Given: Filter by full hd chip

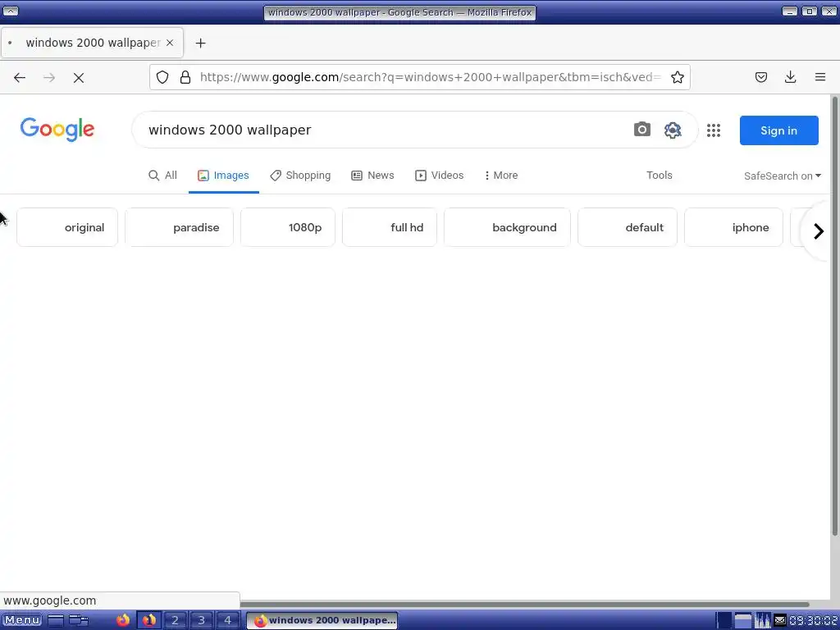Looking at the screenshot, I should [390, 227].
